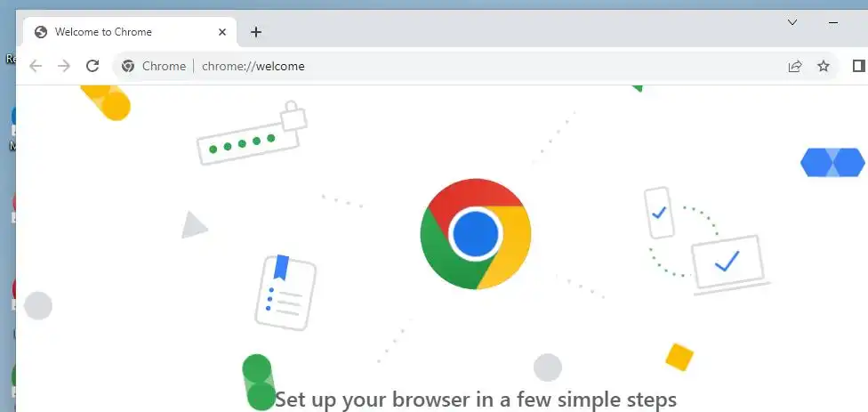
Task: Click the laptop with checkmark illustration
Action: (x=731, y=265)
